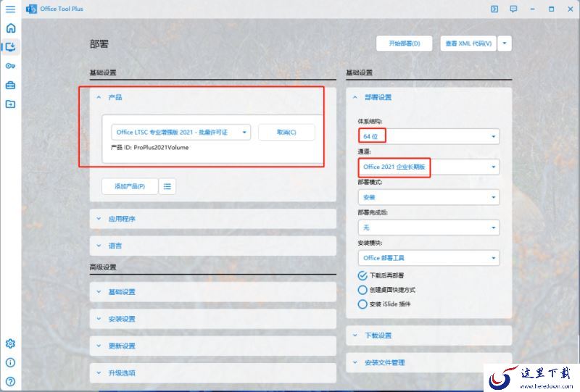Expand the 升级选项 section
Screen dimensions: 580x392
pyautogui.click(x=212, y=372)
